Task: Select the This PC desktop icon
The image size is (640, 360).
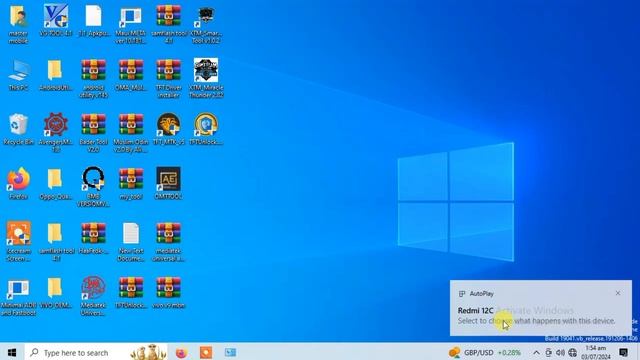Action: click(18, 71)
